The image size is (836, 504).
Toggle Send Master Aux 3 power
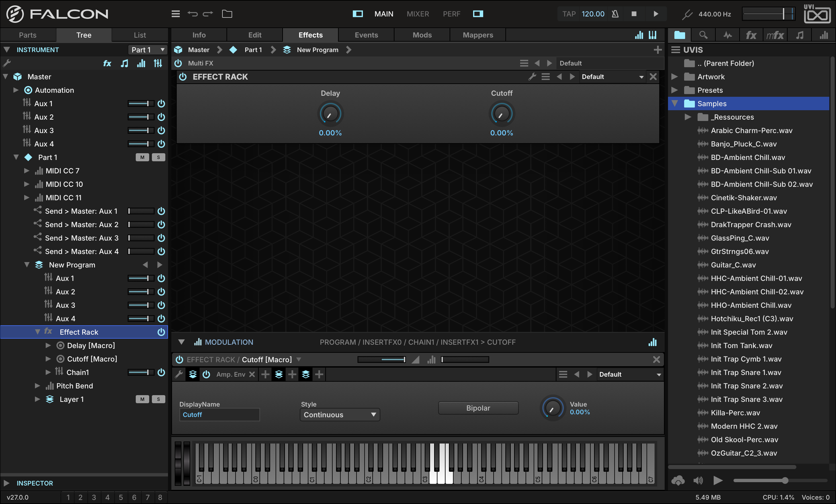click(x=161, y=238)
